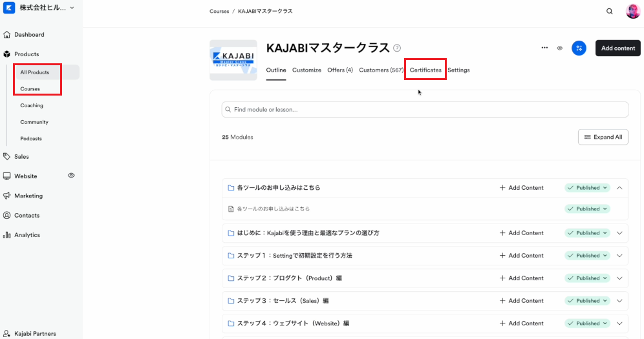Open Published dropdown for 各ツールのお申し込みはこちら module
This screenshot has height=339, width=644.
click(587, 188)
